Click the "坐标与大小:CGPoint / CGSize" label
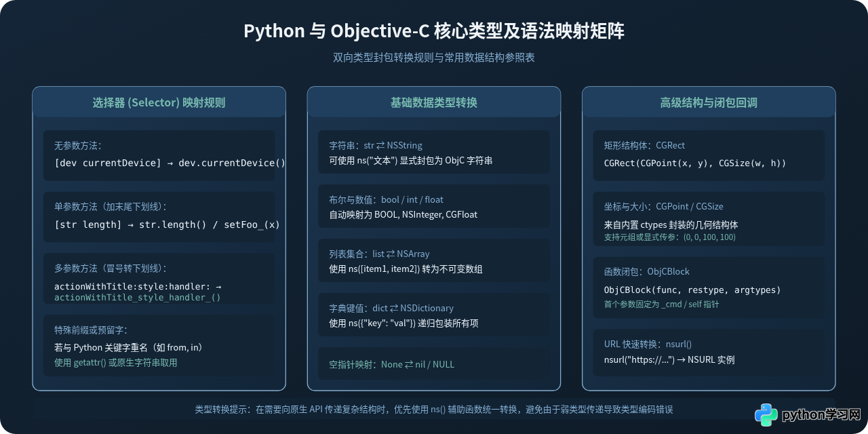The image size is (868, 434). [663, 206]
